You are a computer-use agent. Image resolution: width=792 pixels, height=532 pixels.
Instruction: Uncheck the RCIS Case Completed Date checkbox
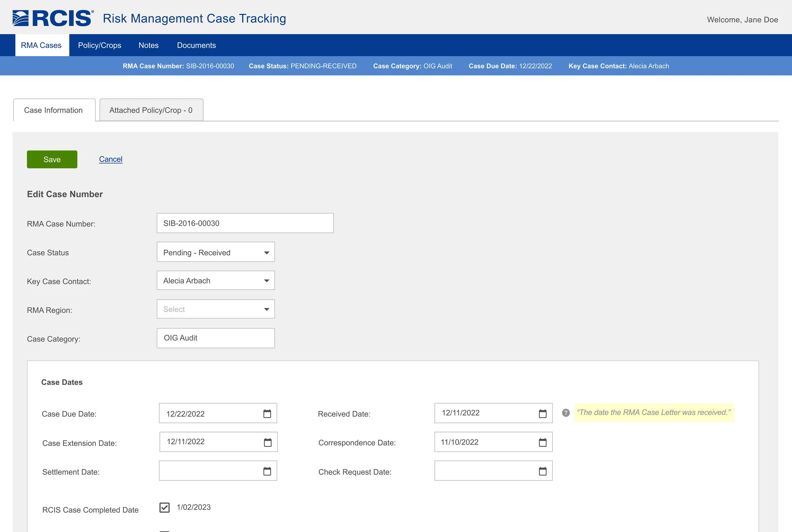click(x=164, y=508)
